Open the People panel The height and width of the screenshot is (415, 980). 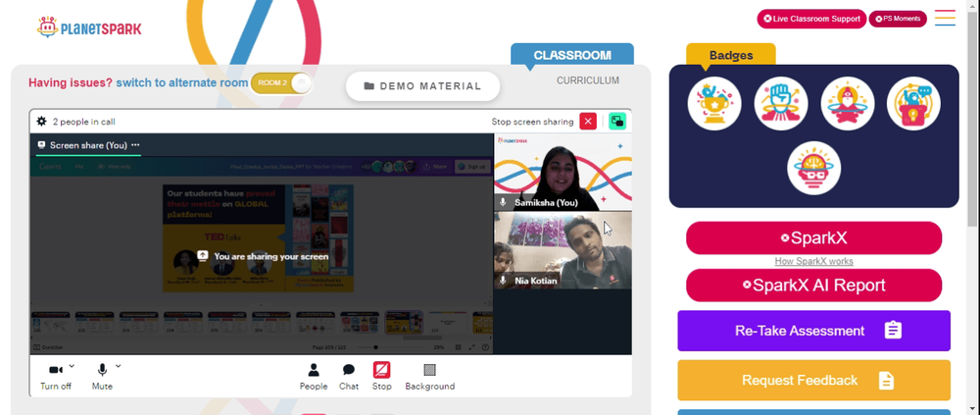click(314, 376)
